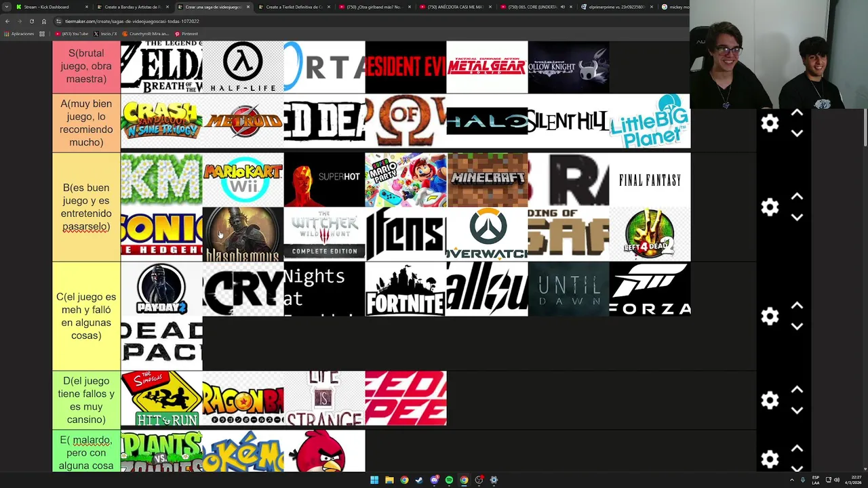This screenshot has height=488, width=868.
Task: Move tier E row up with chevron
Action: [797, 449]
